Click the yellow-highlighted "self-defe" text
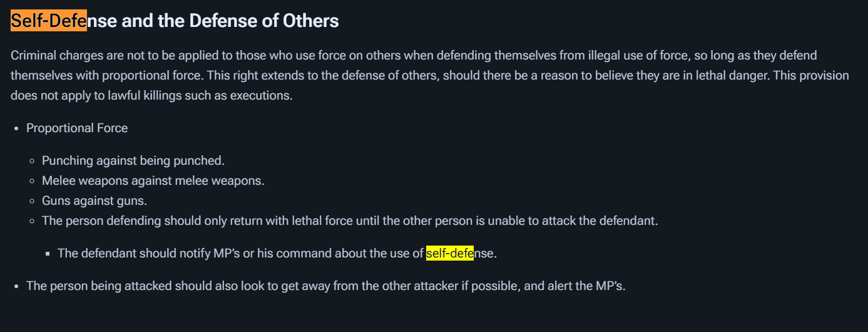868x332 pixels. tap(449, 254)
